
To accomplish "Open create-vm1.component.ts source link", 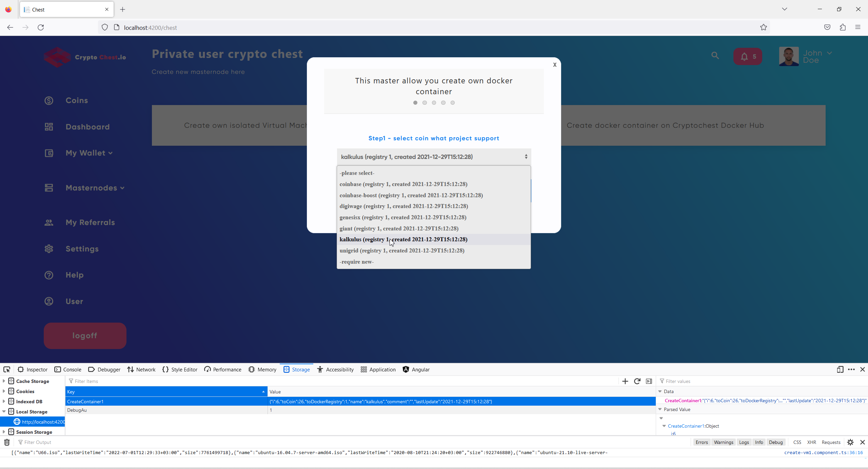I will click(823, 452).
